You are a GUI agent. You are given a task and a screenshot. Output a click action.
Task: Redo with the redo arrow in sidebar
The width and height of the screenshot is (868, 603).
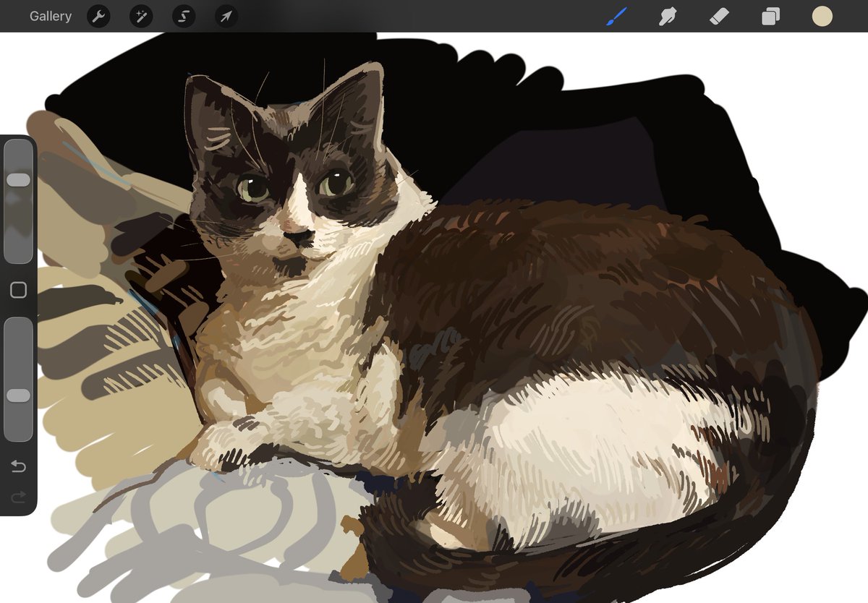18,497
